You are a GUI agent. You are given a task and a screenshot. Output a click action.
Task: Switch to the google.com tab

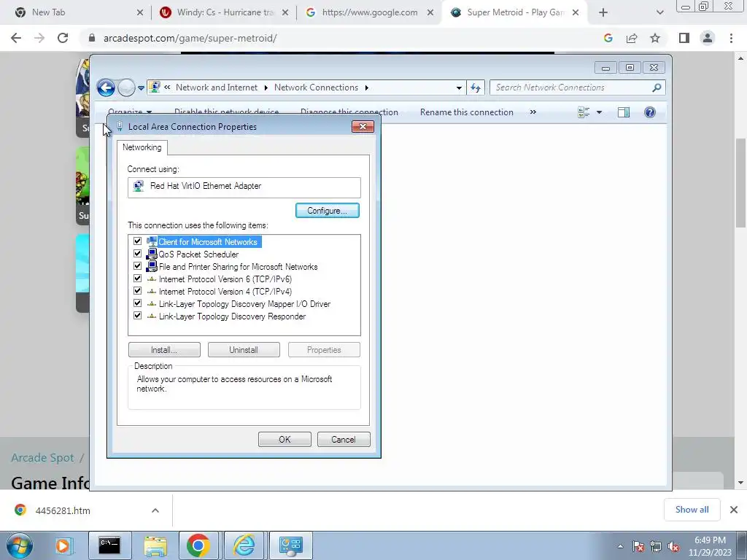click(369, 12)
